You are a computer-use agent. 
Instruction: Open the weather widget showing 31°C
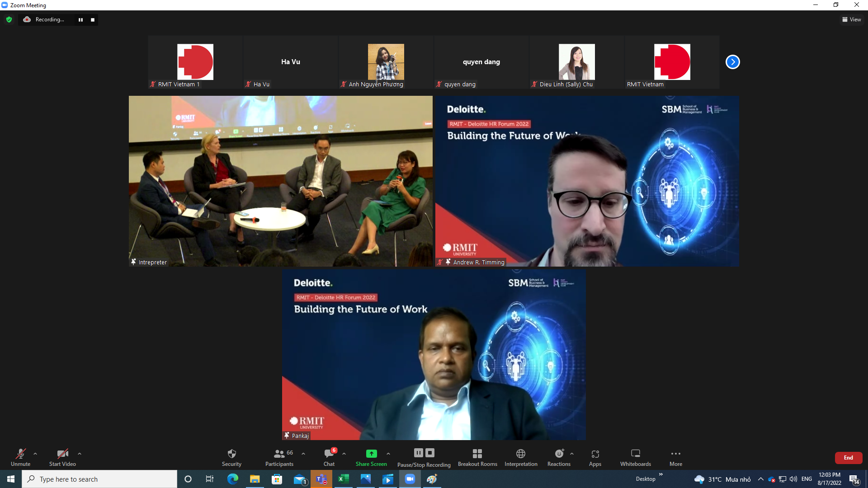722,479
